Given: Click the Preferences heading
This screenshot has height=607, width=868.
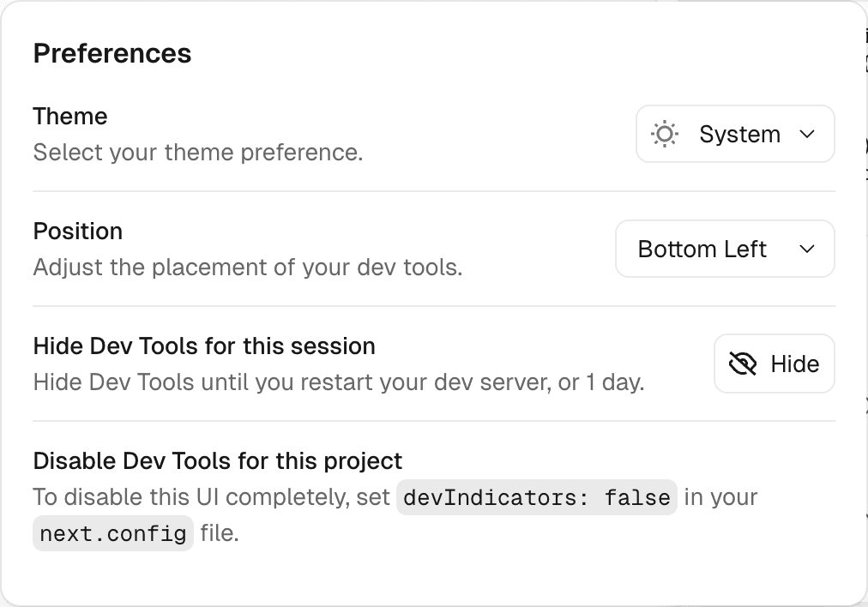Looking at the screenshot, I should point(112,53).
